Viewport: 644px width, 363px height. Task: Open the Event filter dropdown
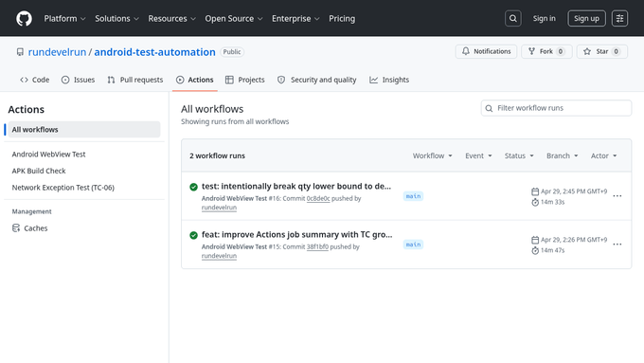pos(478,155)
